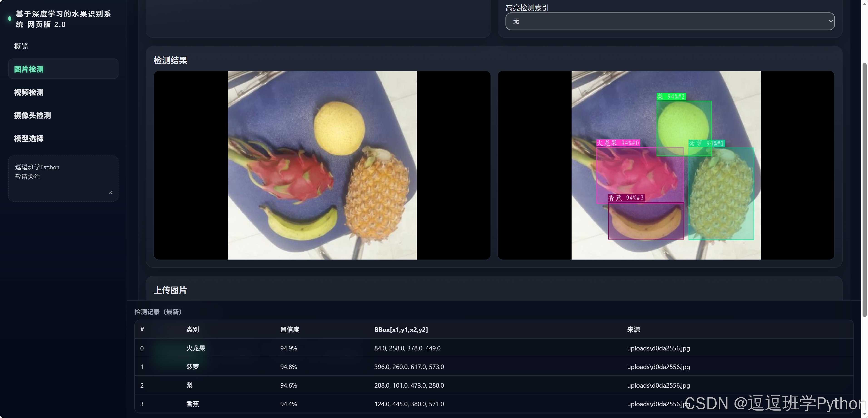
Task: Open the 摄像头检测 camera detection page
Action: click(32, 115)
